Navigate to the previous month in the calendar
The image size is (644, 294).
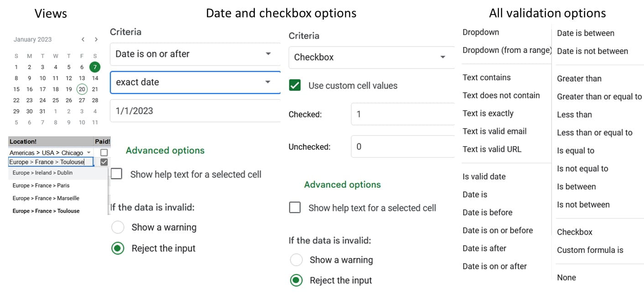tap(83, 39)
